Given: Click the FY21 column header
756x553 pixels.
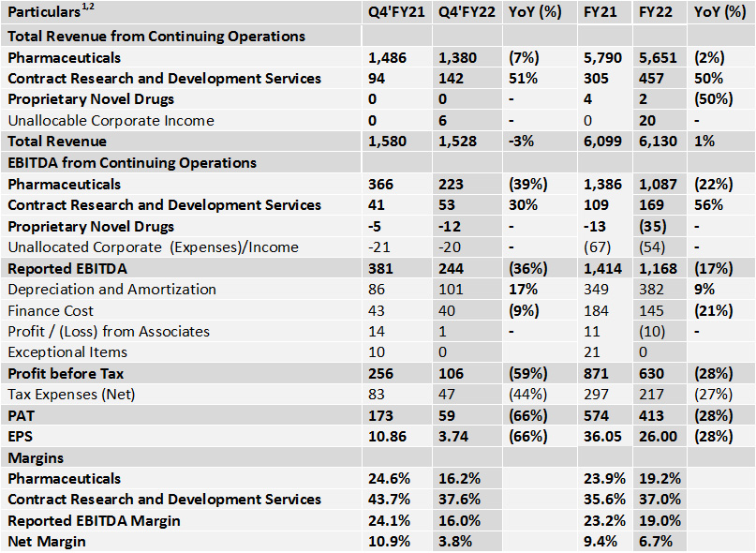Looking at the screenshot, I should pos(600,11).
